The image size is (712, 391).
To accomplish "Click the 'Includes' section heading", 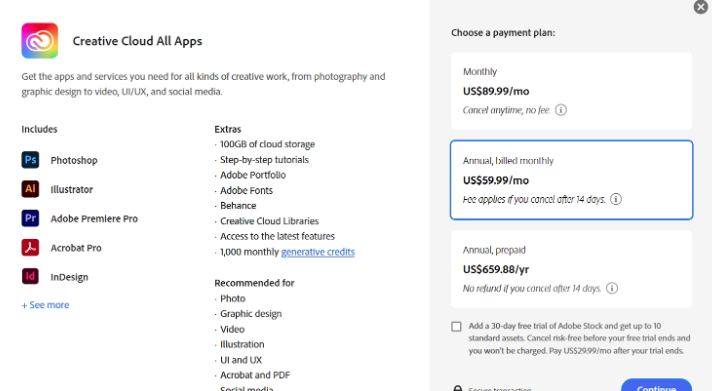I will click(x=40, y=129).
